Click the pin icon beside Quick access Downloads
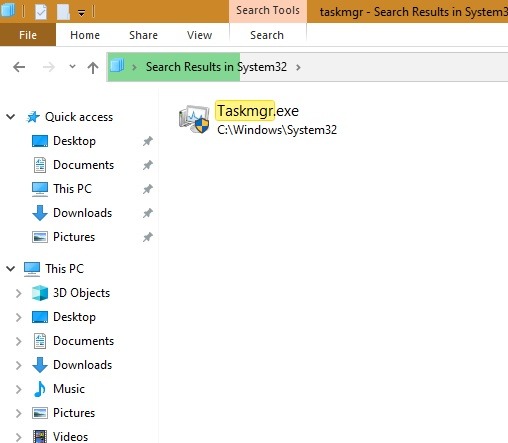This screenshot has height=443, width=508. tap(148, 213)
